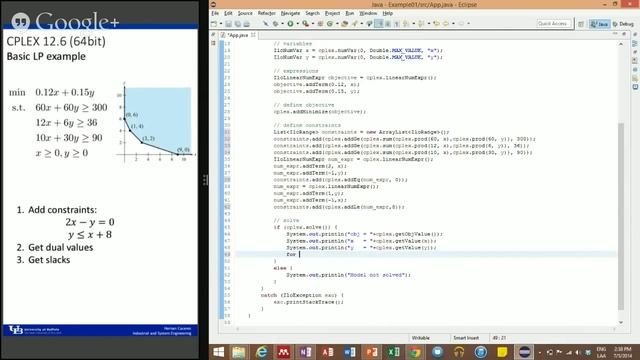The width and height of the screenshot is (640, 360).
Task: Click the code line "Model not solved" println
Action: click(348, 275)
